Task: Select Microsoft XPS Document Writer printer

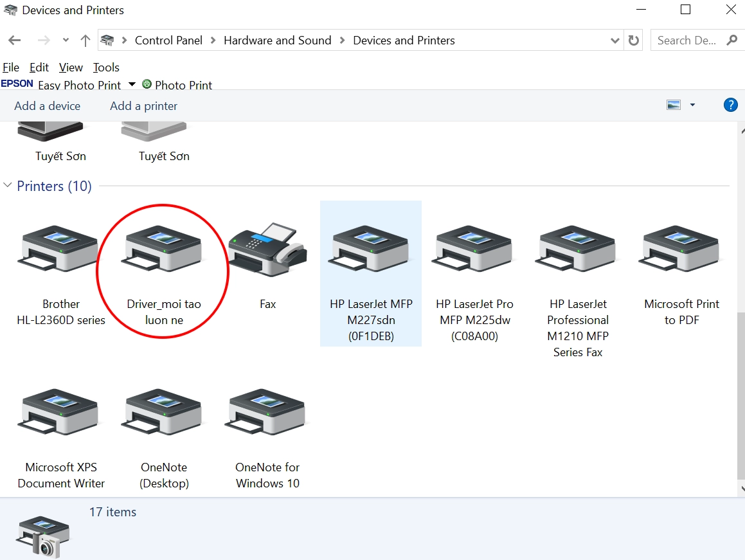Action: point(60,415)
